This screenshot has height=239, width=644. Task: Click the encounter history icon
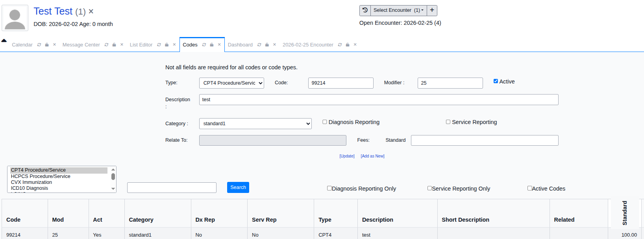365,10
